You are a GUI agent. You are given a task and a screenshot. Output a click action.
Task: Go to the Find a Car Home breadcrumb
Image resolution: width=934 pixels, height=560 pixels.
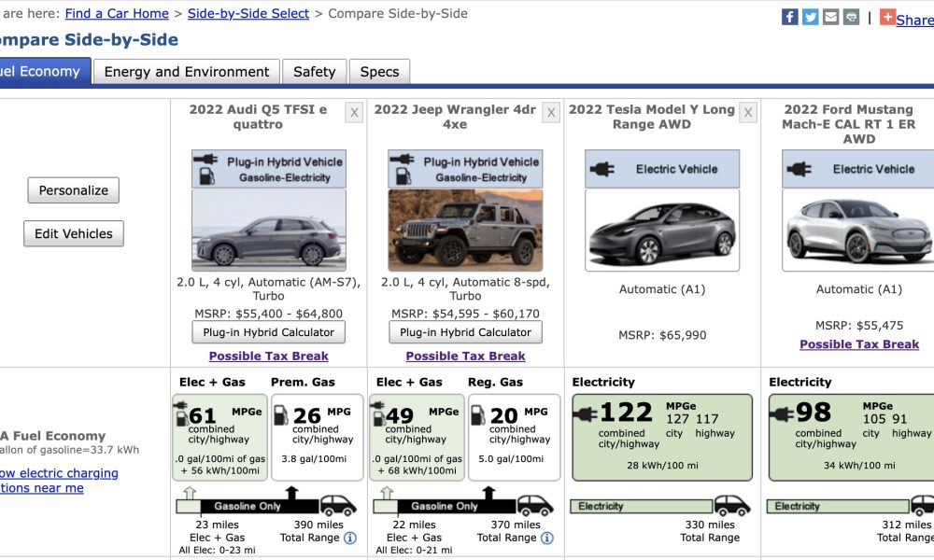pos(117,14)
